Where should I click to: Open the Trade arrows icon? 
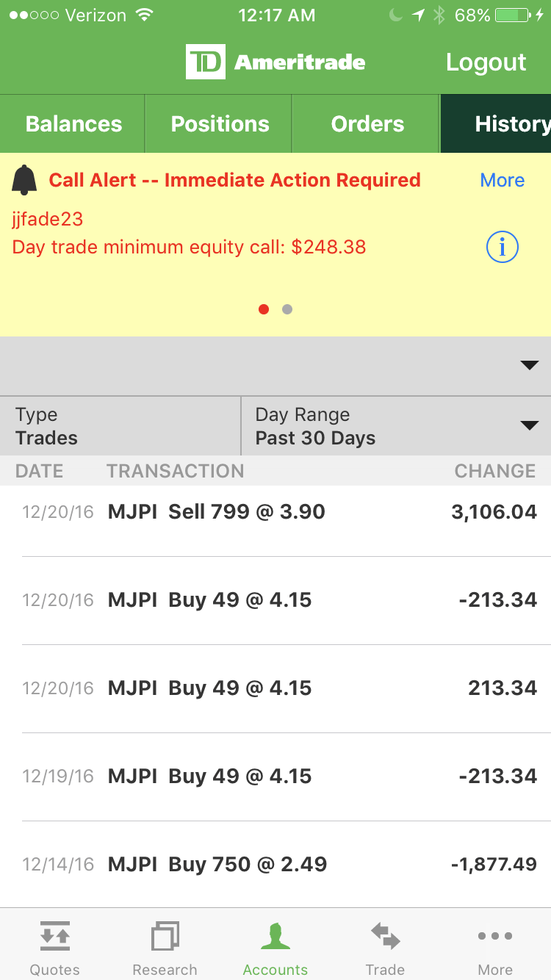pyautogui.click(x=385, y=936)
